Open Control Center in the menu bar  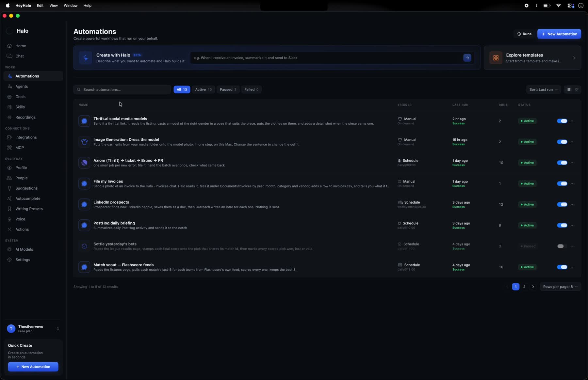[570, 6]
